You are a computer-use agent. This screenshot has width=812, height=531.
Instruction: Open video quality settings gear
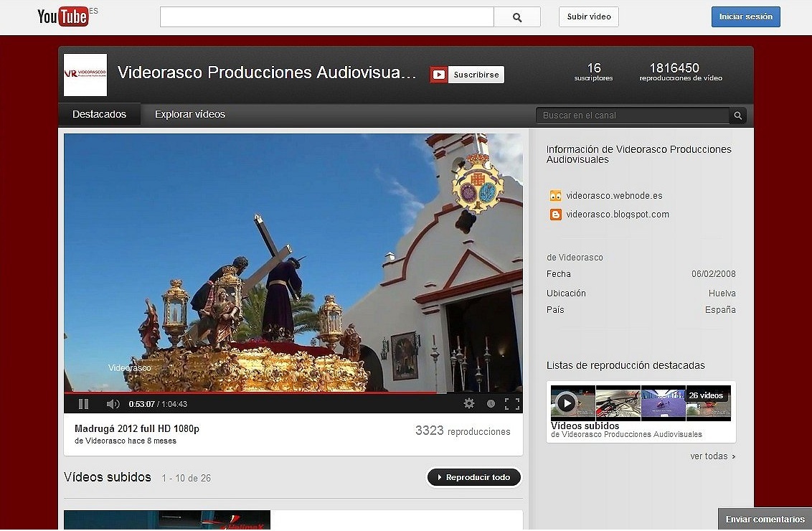tap(469, 403)
